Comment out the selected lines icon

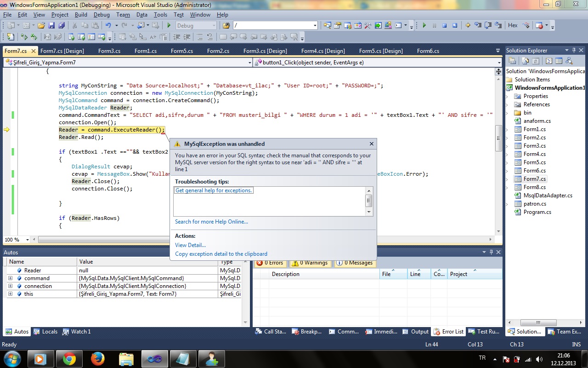click(199, 37)
